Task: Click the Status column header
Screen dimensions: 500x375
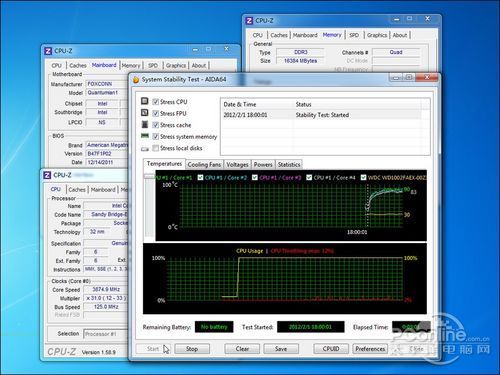Action: tap(357, 104)
